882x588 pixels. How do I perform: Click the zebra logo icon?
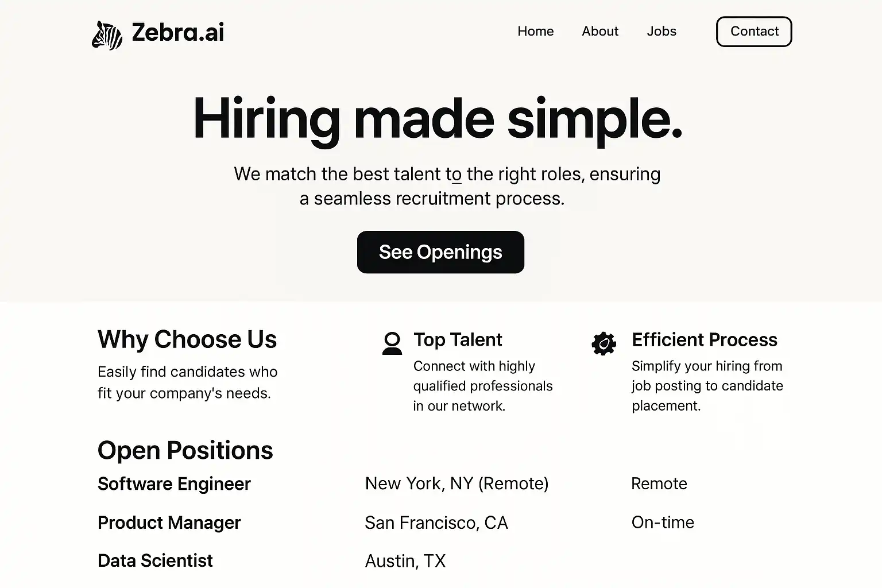[107, 35]
